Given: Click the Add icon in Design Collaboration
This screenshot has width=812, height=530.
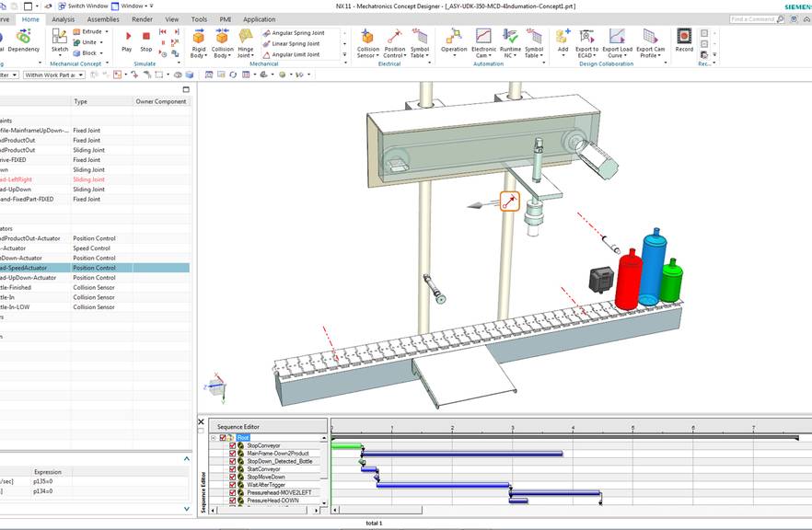Looking at the screenshot, I should tap(563, 37).
